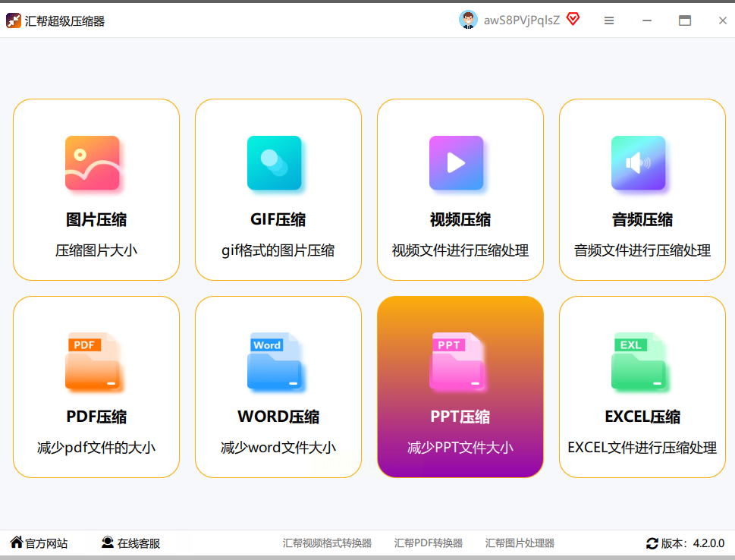Click the app logo in title bar
Viewport: 735px width, 560px height.
[x=13, y=20]
